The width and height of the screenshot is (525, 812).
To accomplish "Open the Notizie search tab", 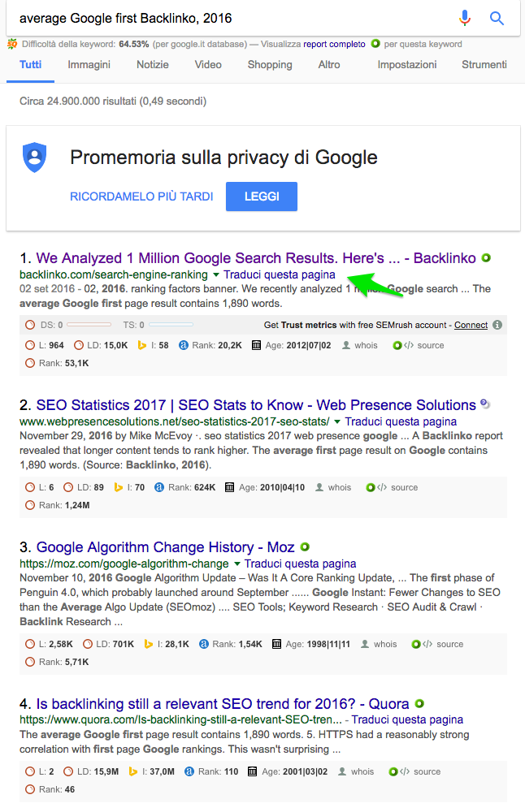I will (x=153, y=65).
